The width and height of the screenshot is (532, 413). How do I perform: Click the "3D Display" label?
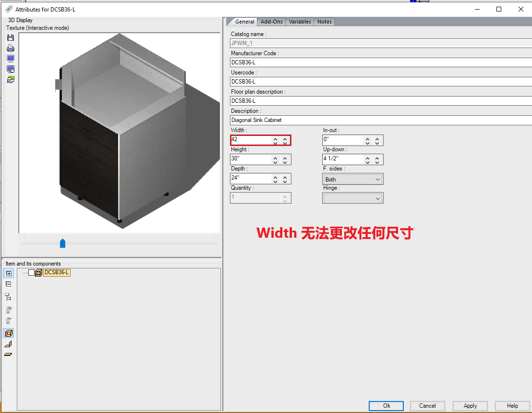pyautogui.click(x=20, y=20)
